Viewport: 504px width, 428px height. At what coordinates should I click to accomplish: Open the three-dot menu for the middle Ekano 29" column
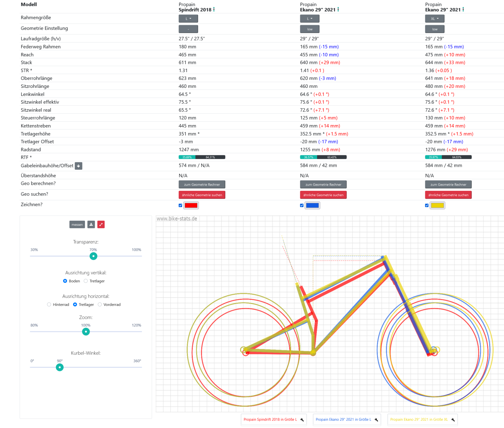point(338,9)
